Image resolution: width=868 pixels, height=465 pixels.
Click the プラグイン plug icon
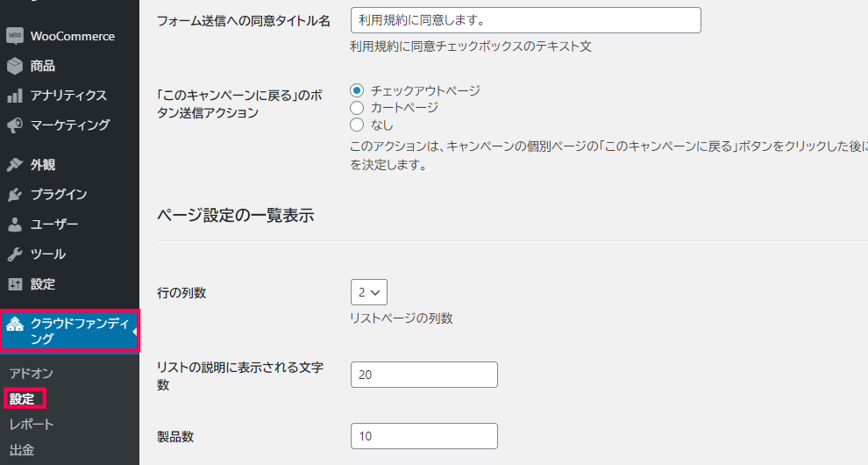[x=15, y=195]
